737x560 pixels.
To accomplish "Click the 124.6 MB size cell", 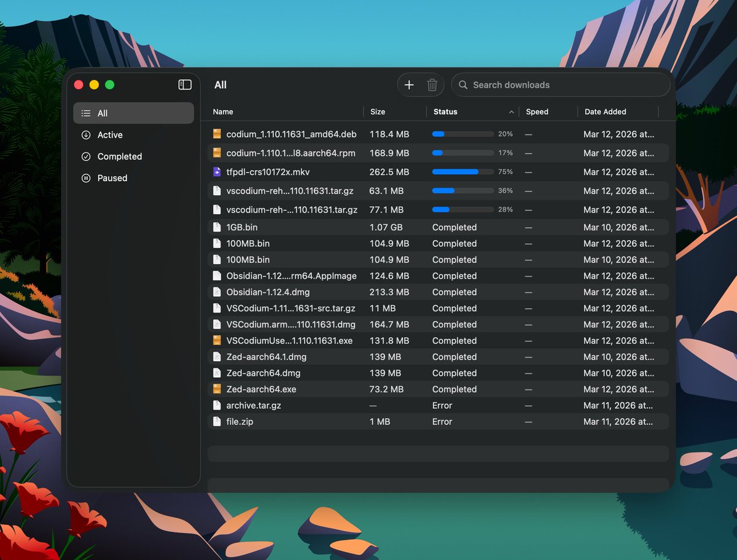I will [389, 276].
